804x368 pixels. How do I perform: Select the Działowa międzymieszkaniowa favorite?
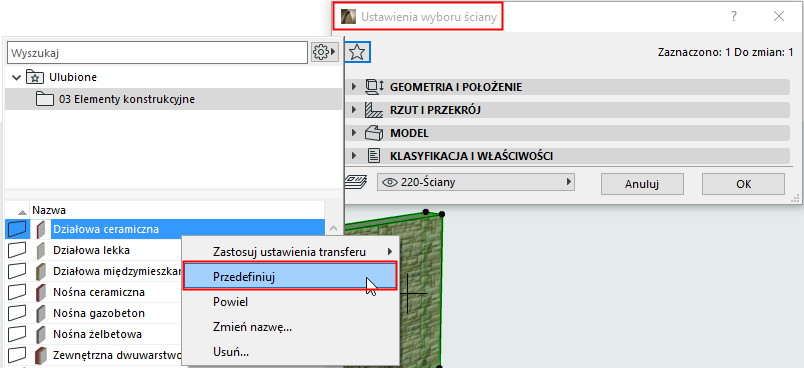coord(118,271)
